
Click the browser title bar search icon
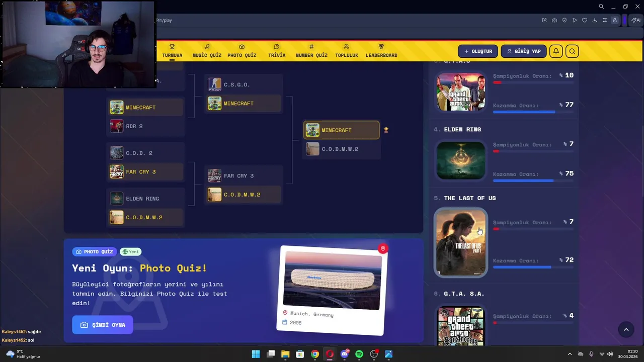click(x=601, y=7)
